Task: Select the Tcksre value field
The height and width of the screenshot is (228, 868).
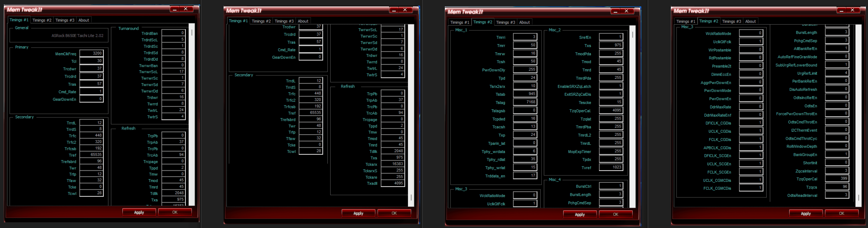Action: coord(393,177)
